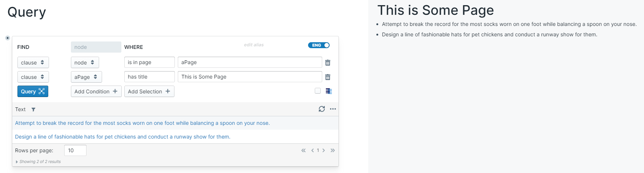Click the query builder lines icon

328,91
